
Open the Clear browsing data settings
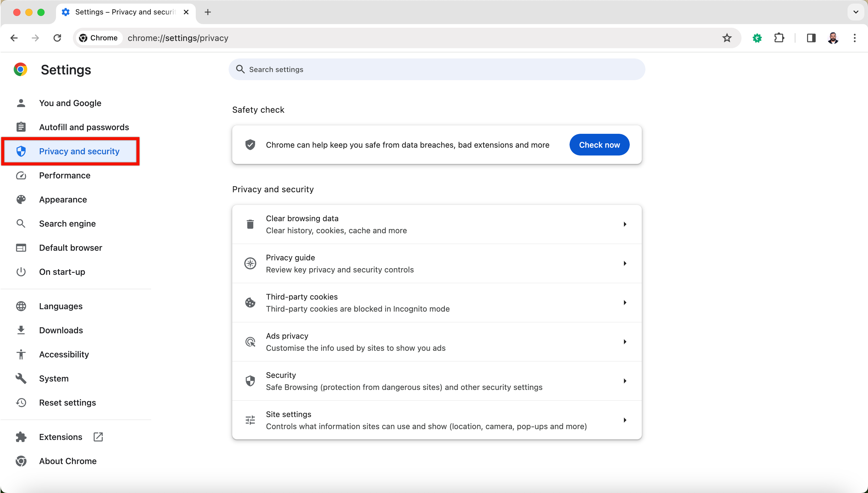(x=437, y=224)
